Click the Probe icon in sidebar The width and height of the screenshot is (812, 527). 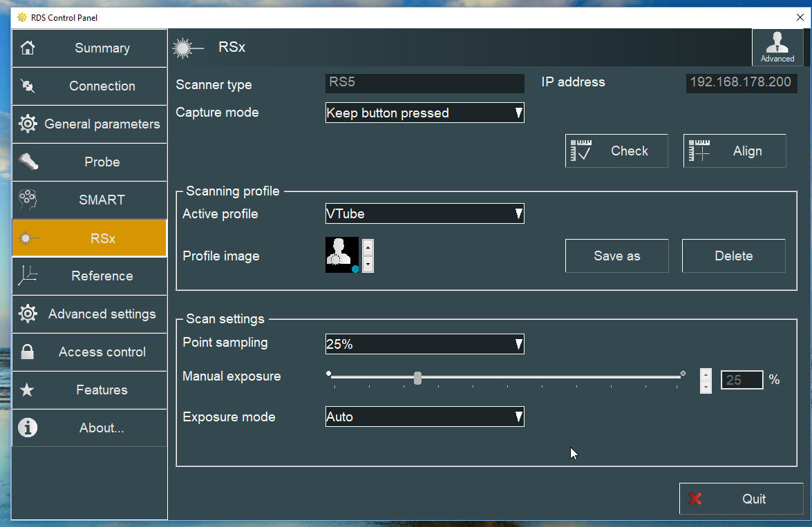28,162
